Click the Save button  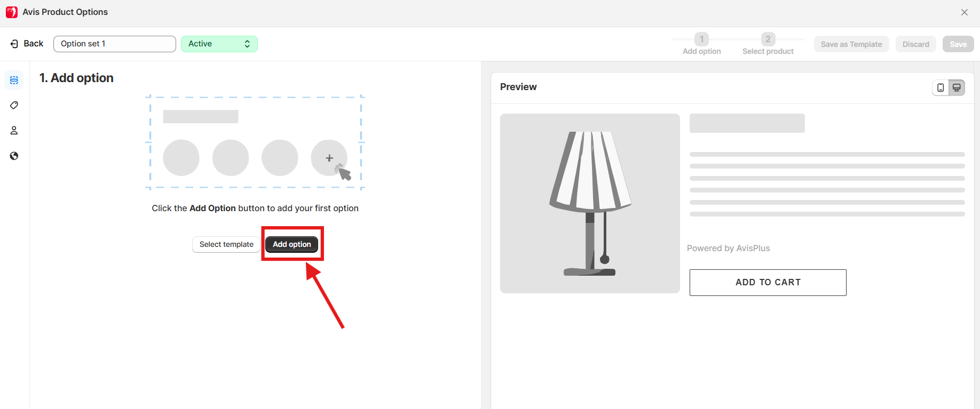pyautogui.click(x=958, y=44)
